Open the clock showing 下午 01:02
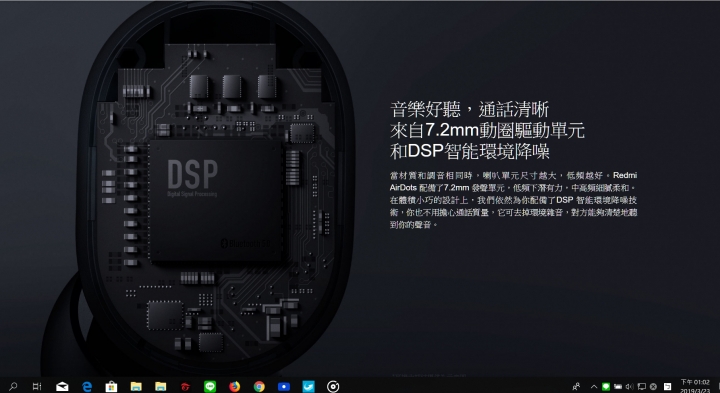Viewport: 720px width, 393px height. click(694, 386)
